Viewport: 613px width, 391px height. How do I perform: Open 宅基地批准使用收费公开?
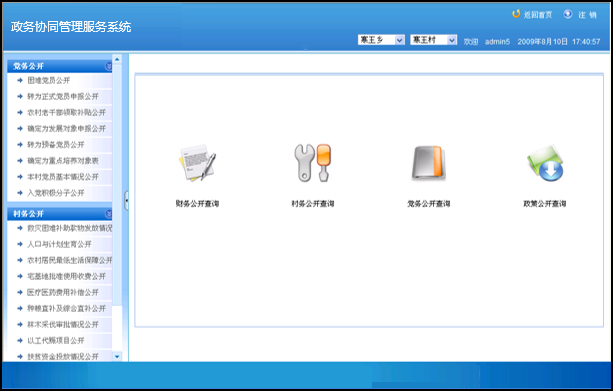tap(66, 276)
